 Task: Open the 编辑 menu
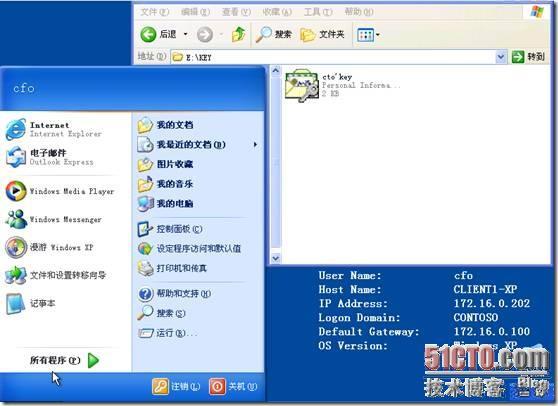195,12
